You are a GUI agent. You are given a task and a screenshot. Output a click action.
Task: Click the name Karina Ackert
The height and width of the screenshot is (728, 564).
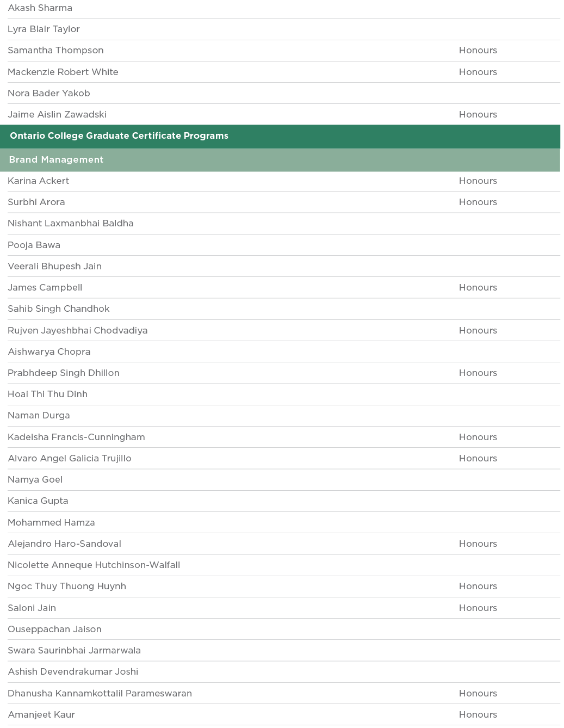point(39,181)
